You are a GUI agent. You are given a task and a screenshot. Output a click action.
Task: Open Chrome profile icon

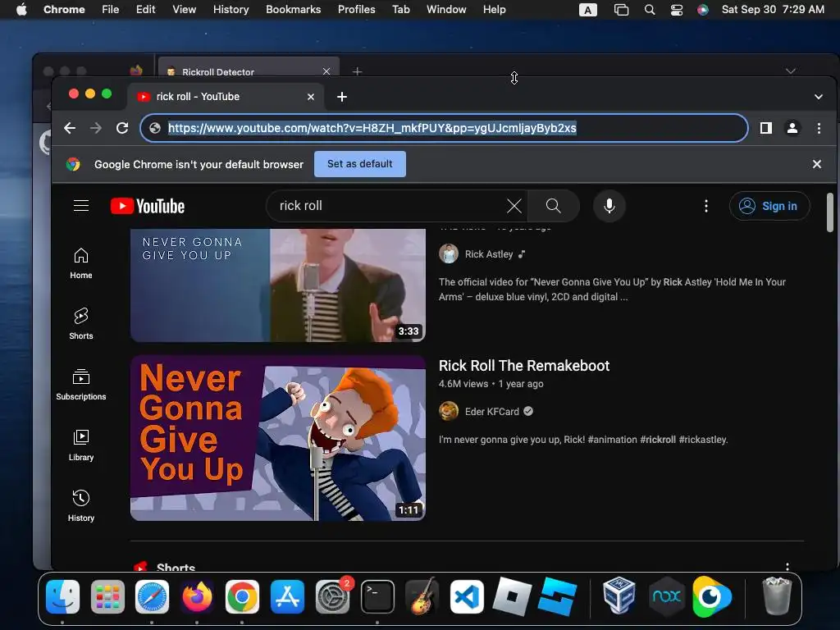click(792, 128)
